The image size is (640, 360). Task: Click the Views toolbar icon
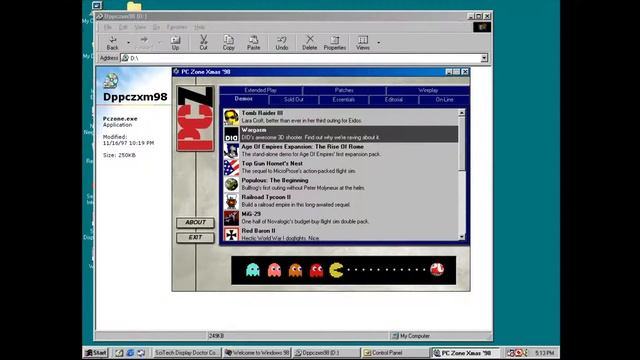coord(362,42)
